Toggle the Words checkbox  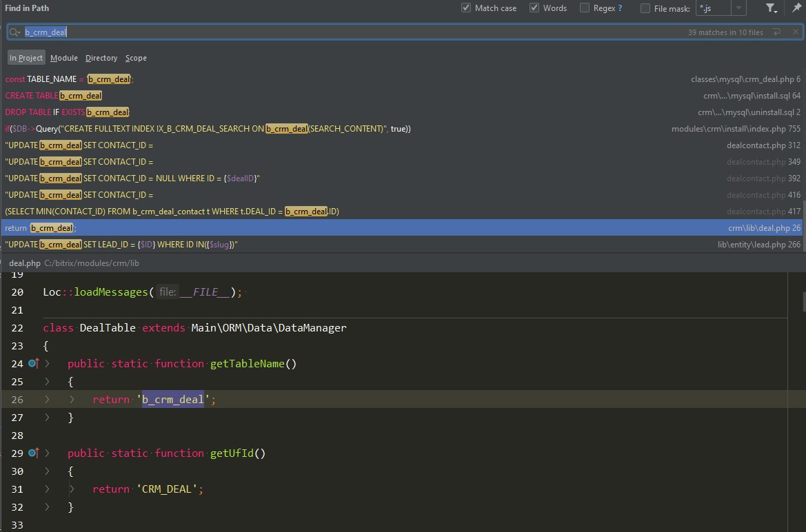click(x=534, y=8)
